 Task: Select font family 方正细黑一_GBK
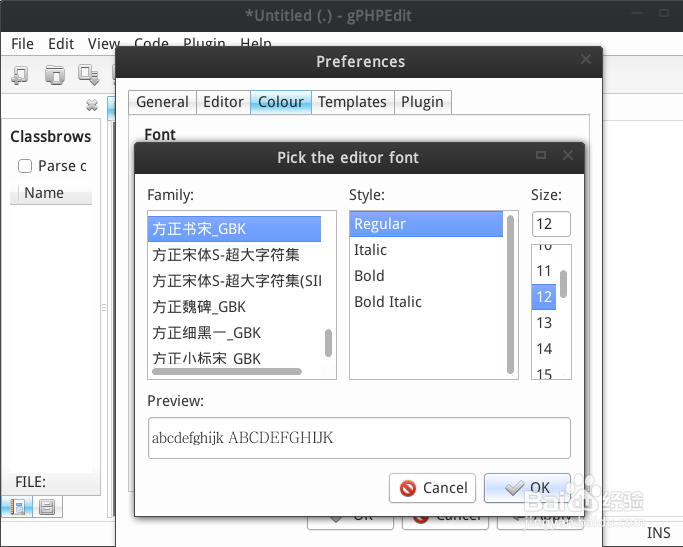click(234, 333)
